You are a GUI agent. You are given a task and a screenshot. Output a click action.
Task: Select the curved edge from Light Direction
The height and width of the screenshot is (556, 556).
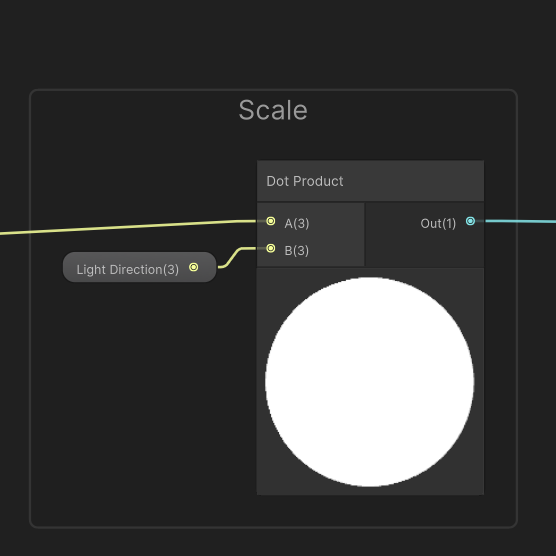[237, 257]
